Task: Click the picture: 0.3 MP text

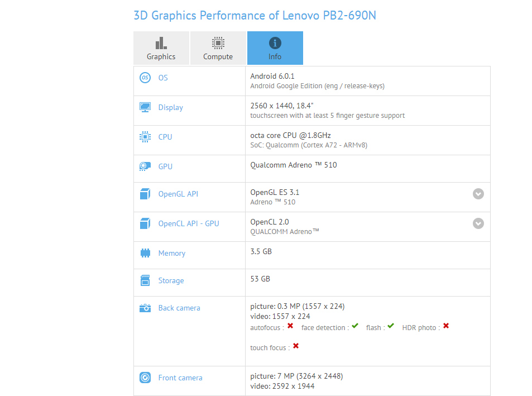Action: (x=297, y=307)
